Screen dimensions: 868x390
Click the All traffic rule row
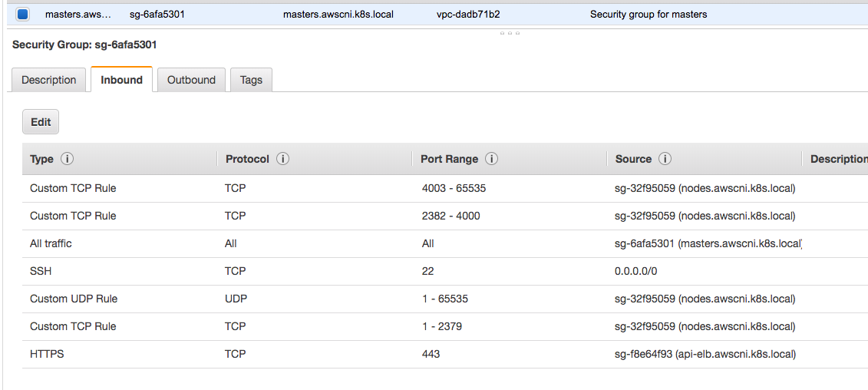[445, 244]
